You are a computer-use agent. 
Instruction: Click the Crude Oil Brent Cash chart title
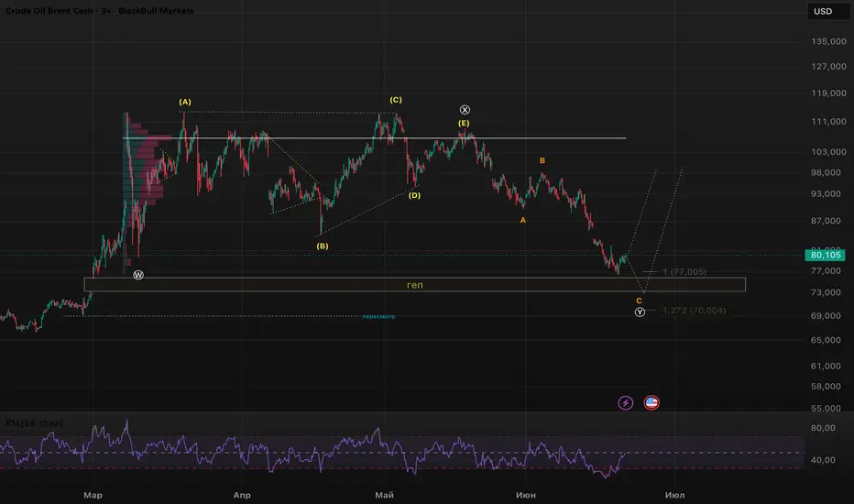[x=100, y=11]
